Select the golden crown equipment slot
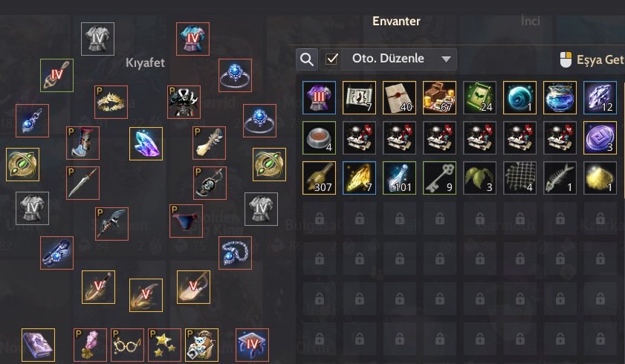 tap(111, 102)
